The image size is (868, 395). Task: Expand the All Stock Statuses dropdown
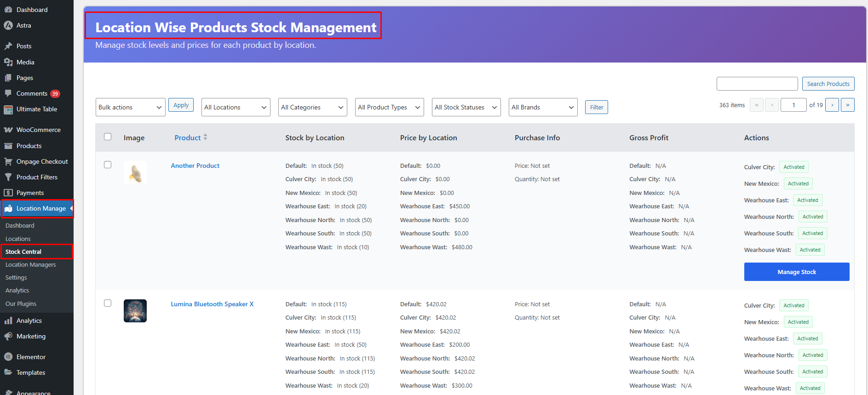(466, 107)
